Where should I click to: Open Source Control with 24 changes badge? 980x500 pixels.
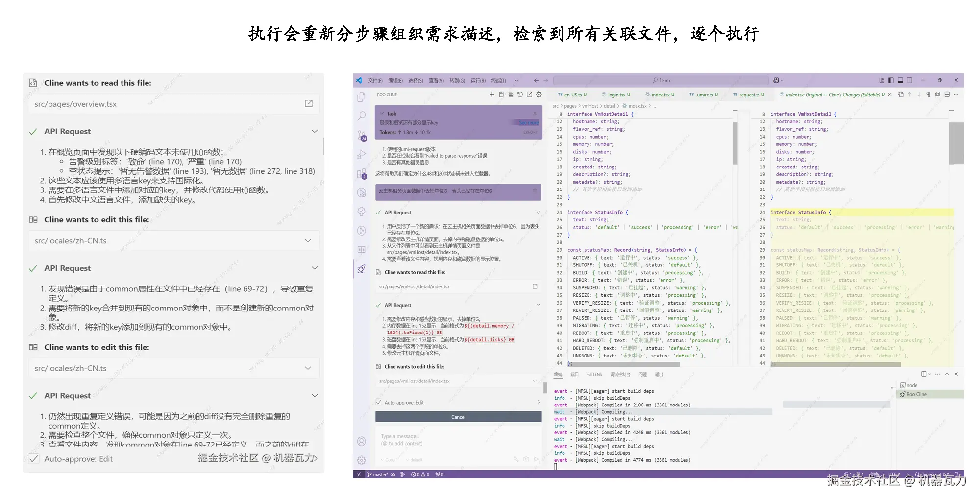point(362,136)
